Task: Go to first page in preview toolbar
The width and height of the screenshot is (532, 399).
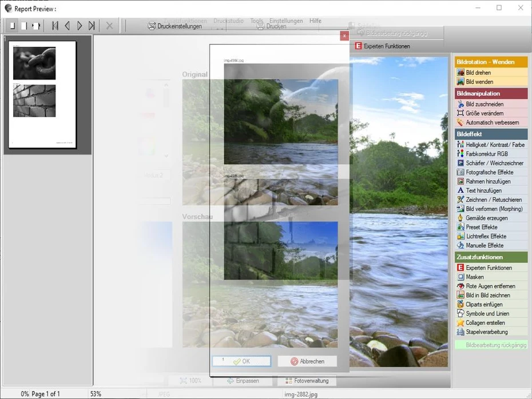Action: [x=55, y=26]
